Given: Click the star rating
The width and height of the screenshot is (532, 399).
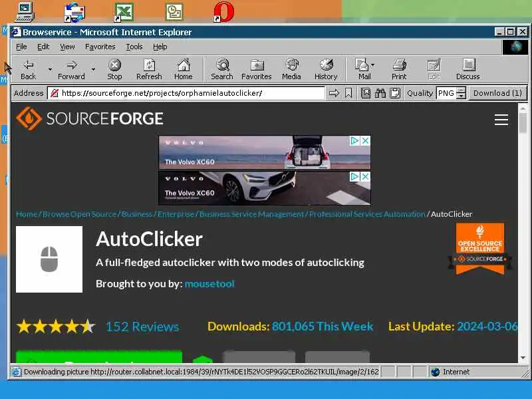Looking at the screenshot, I should [x=56, y=327].
